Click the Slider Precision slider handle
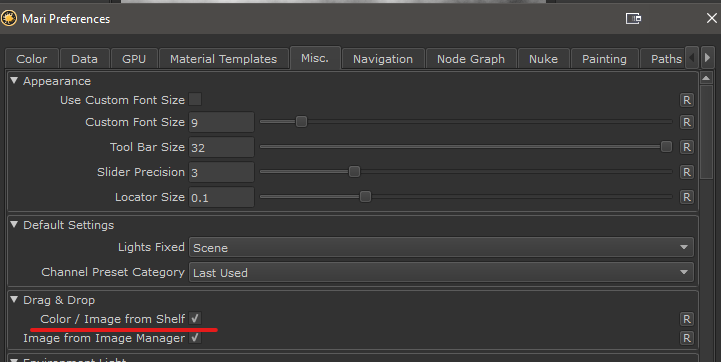The height and width of the screenshot is (362, 721). click(x=354, y=172)
